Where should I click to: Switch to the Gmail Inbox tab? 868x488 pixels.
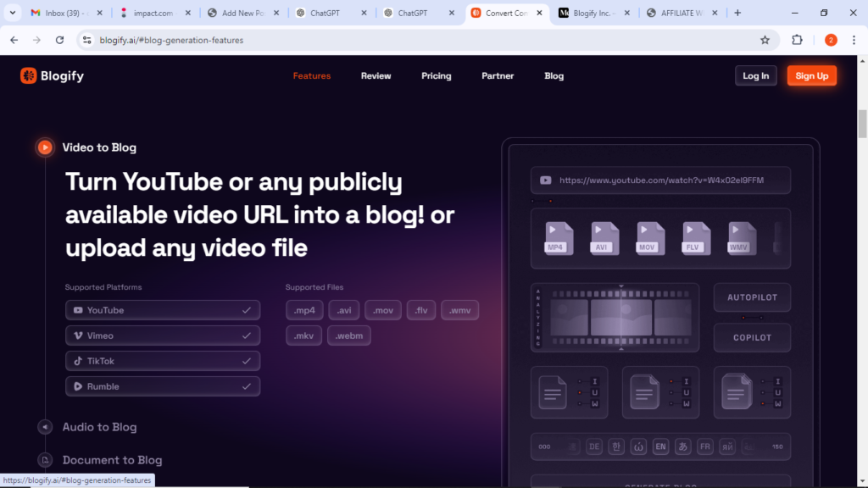[x=67, y=13]
